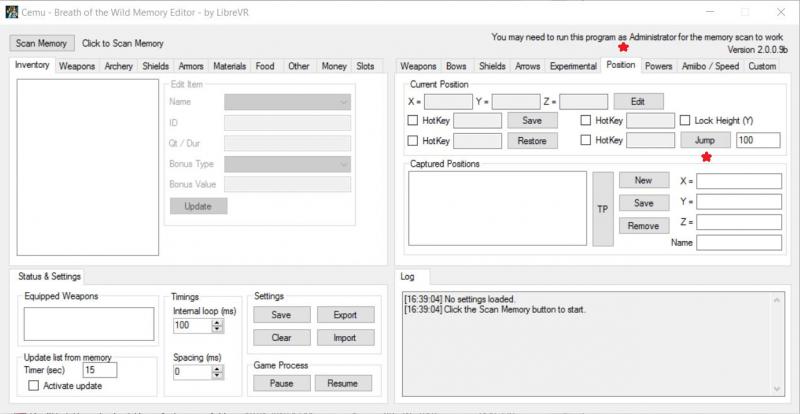Switch to Amiibo / Speed tab
800x414 pixels.
[710, 66]
